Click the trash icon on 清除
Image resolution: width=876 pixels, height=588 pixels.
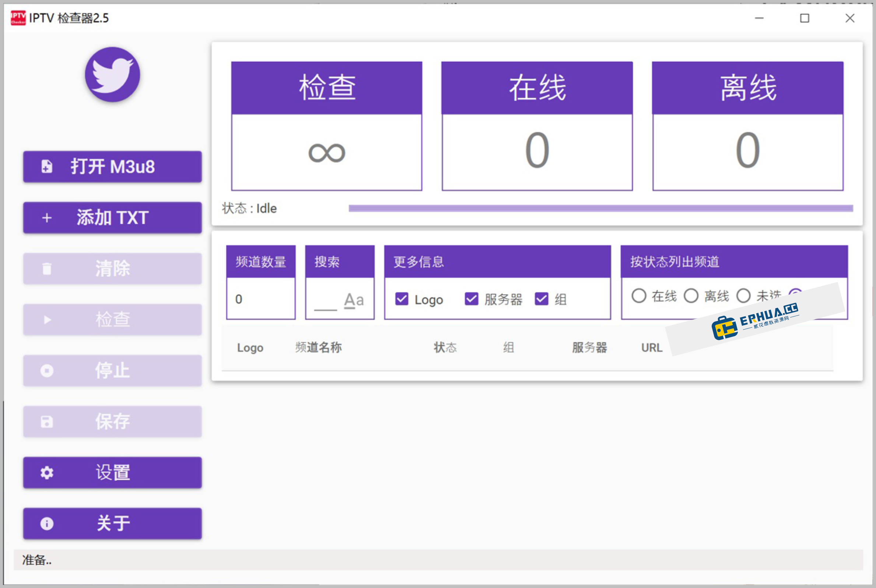46,268
